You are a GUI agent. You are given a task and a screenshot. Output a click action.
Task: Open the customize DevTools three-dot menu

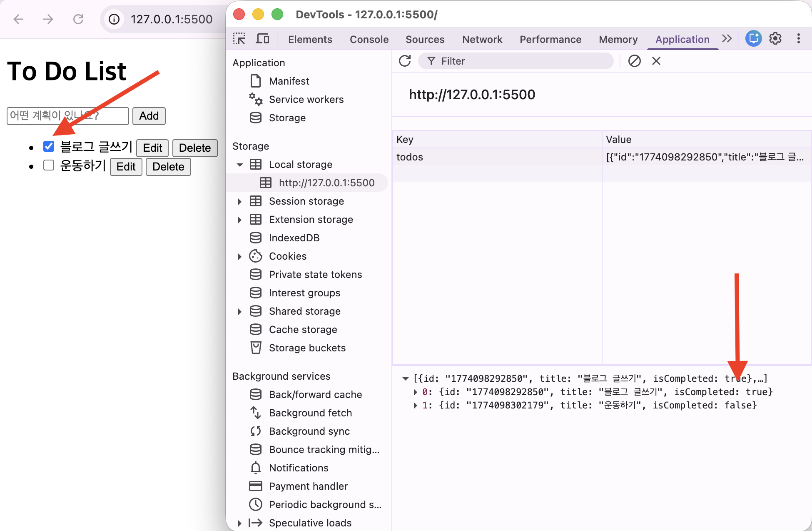798,39
